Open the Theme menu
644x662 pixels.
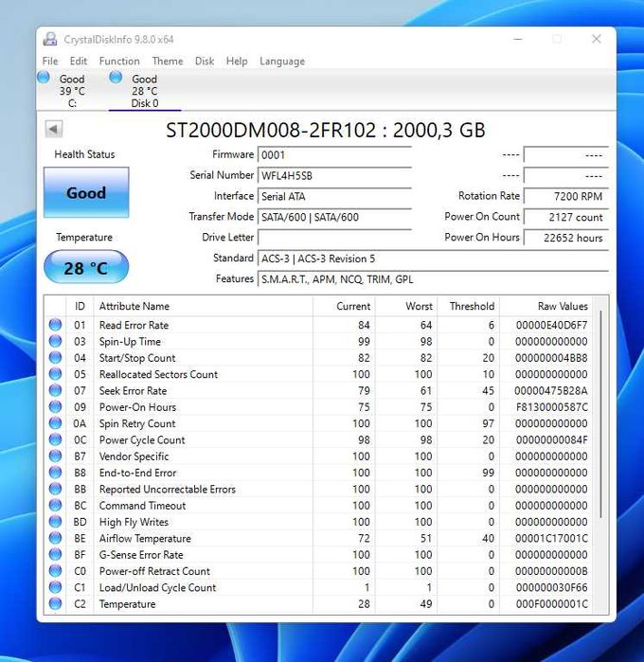168,62
